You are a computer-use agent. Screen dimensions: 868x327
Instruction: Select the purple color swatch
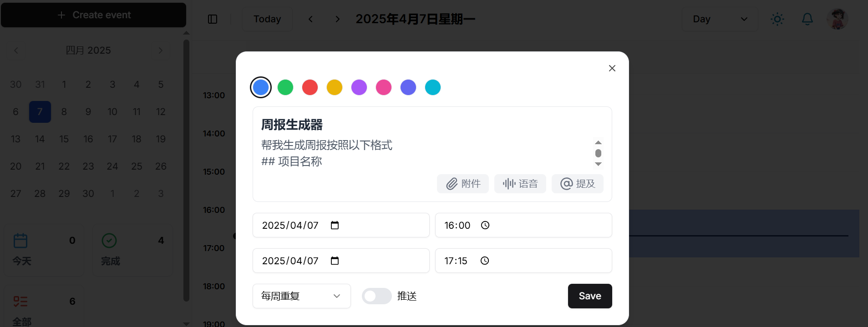(x=359, y=87)
